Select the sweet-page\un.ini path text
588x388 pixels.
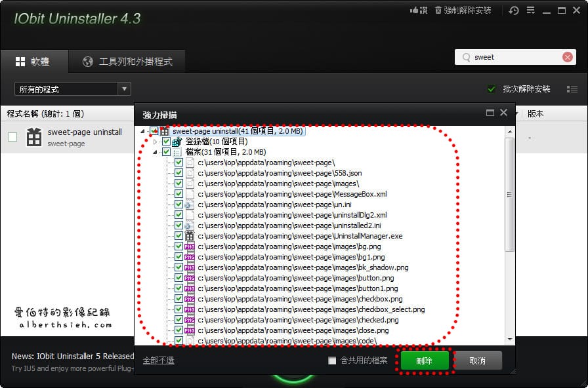tap(274, 204)
